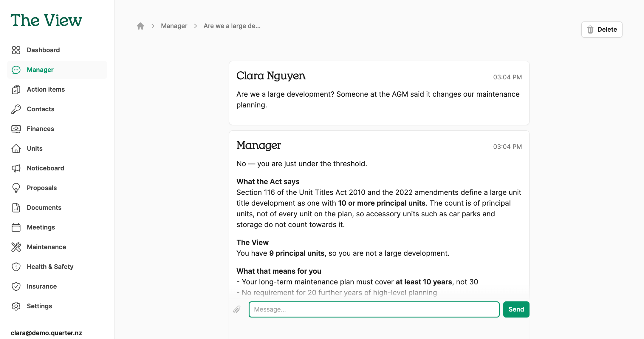644x339 pixels.
Task: Click the Dashboard grid icon
Action: pos(16,50)
